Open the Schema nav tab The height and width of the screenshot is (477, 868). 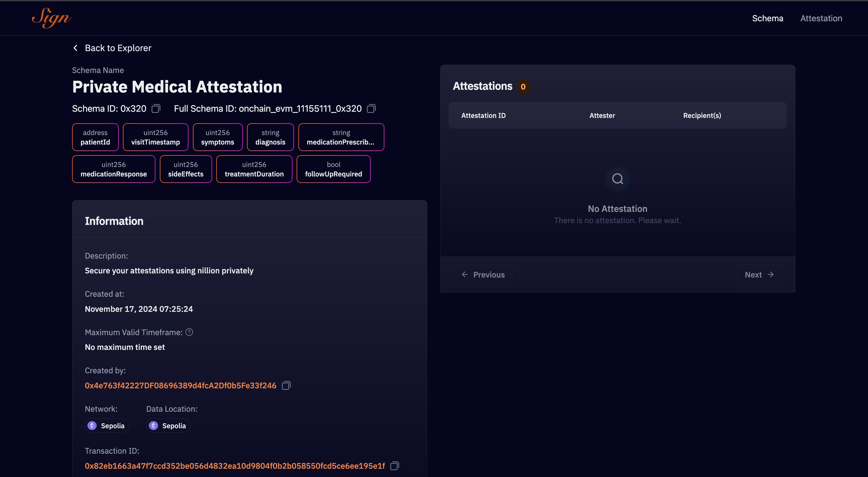tap(768, 18)
